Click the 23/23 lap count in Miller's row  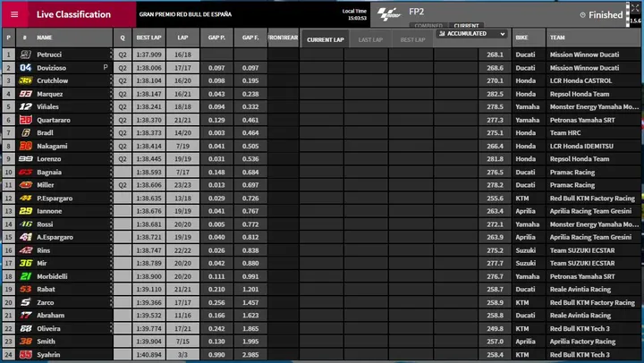(x=182, y=185)
